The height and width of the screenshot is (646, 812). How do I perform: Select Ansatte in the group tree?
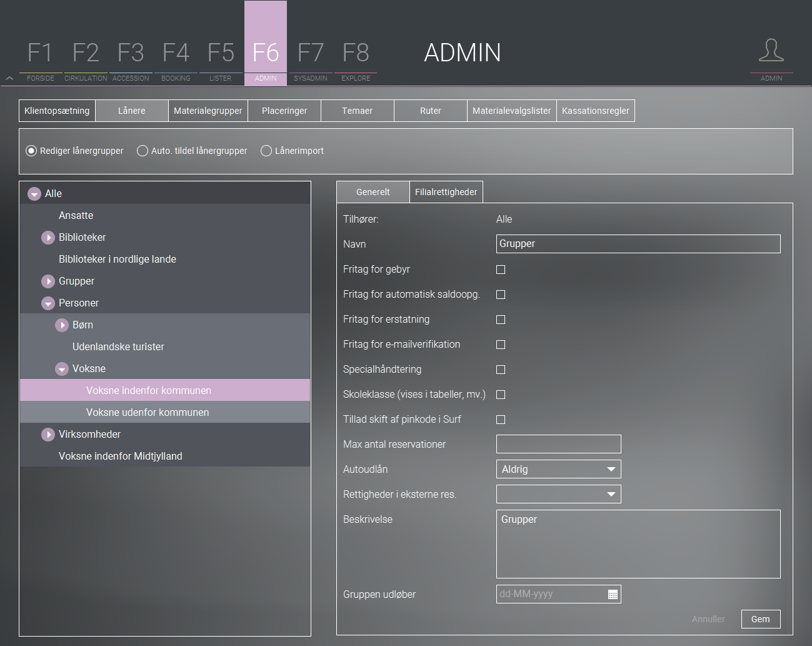pos(165,215)
